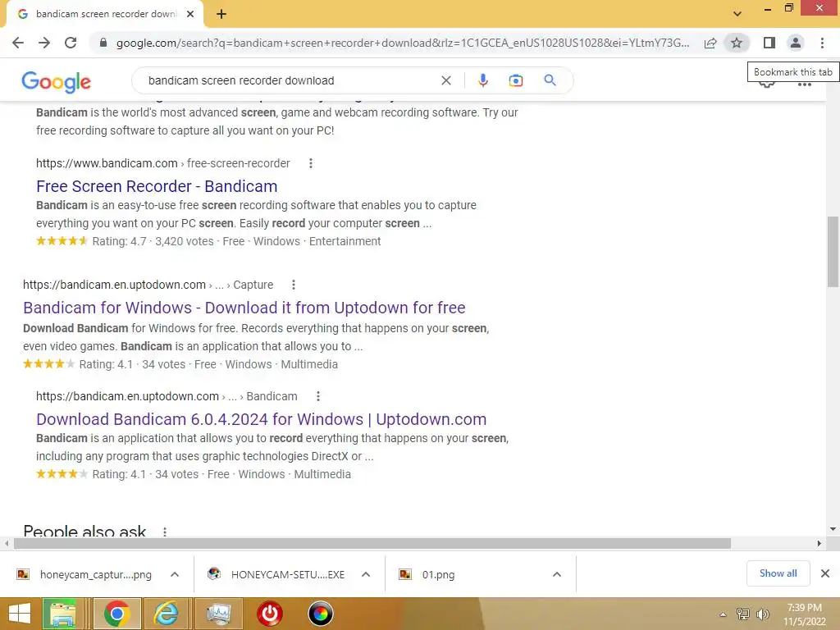840x630 pixels.
Task: Click the vertical scrollbar thumb
Action: pyautogui.click(x=833, y=252)
